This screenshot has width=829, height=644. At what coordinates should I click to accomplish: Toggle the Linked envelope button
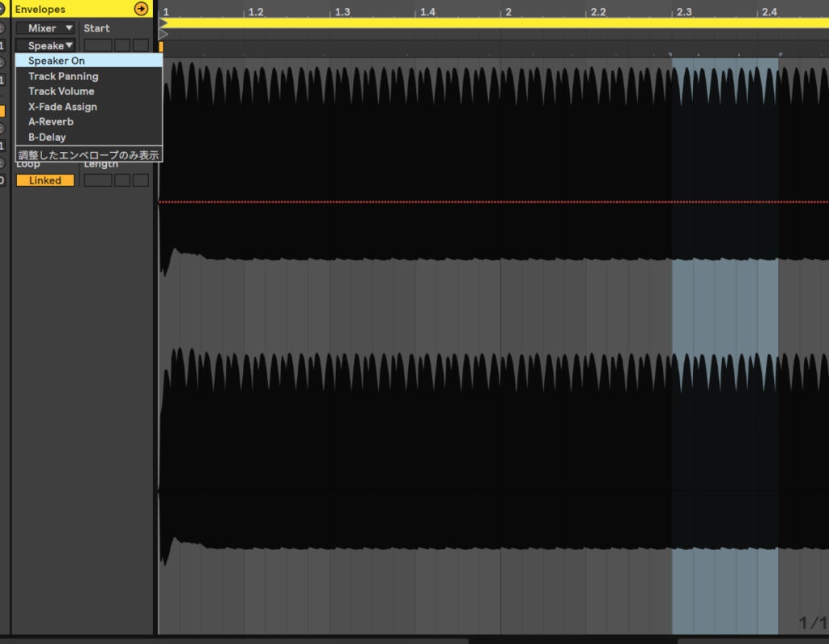[x=45, y=180]
